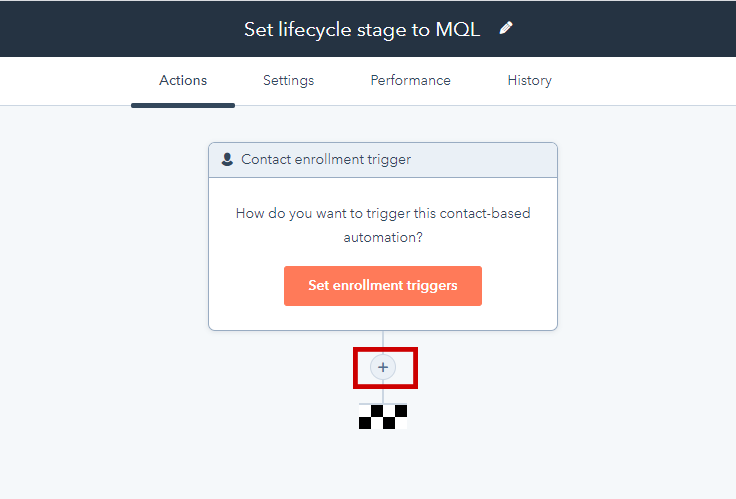View the History tab
Image resolution: width=736 pixels, height=499 pixels.
click(x=529, y=80)
